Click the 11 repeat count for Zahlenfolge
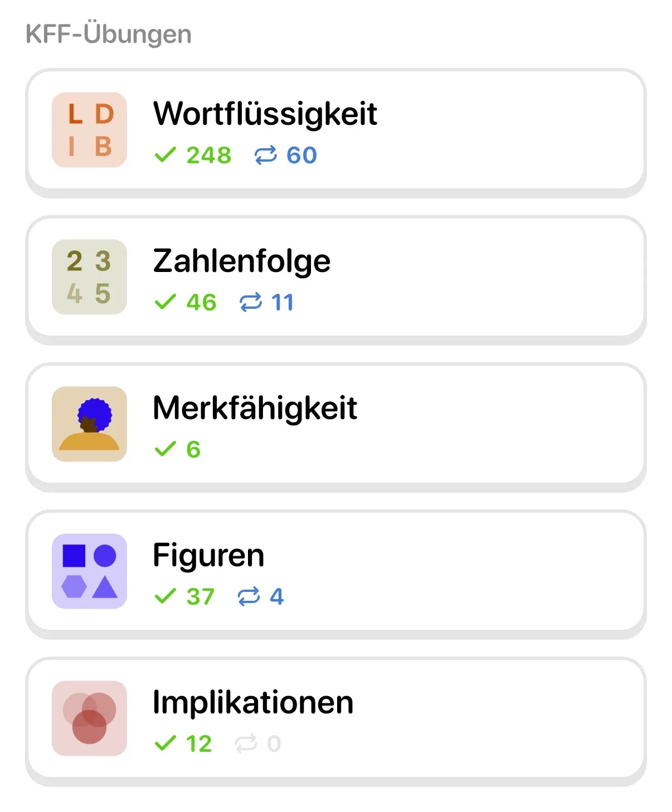This screenshot has width=672, height=812. pos(282,303)
